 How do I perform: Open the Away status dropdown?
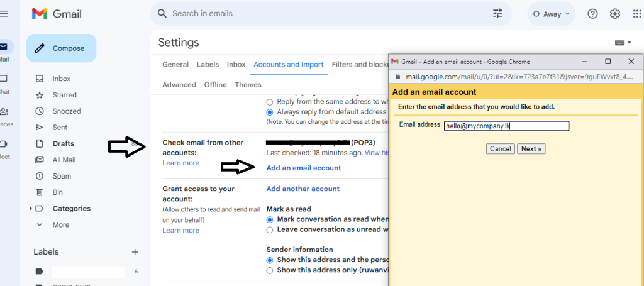click(x=552, y=14)
